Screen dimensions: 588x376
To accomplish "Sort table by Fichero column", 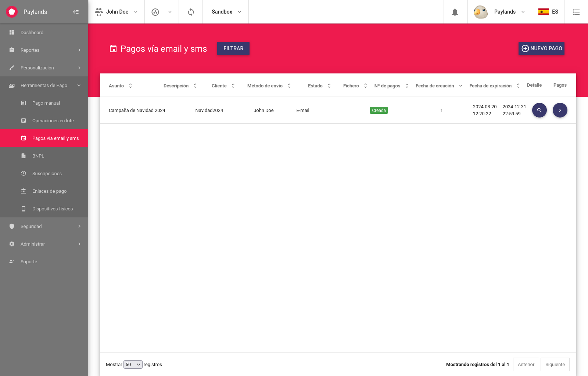I will [x=355, y=86].
